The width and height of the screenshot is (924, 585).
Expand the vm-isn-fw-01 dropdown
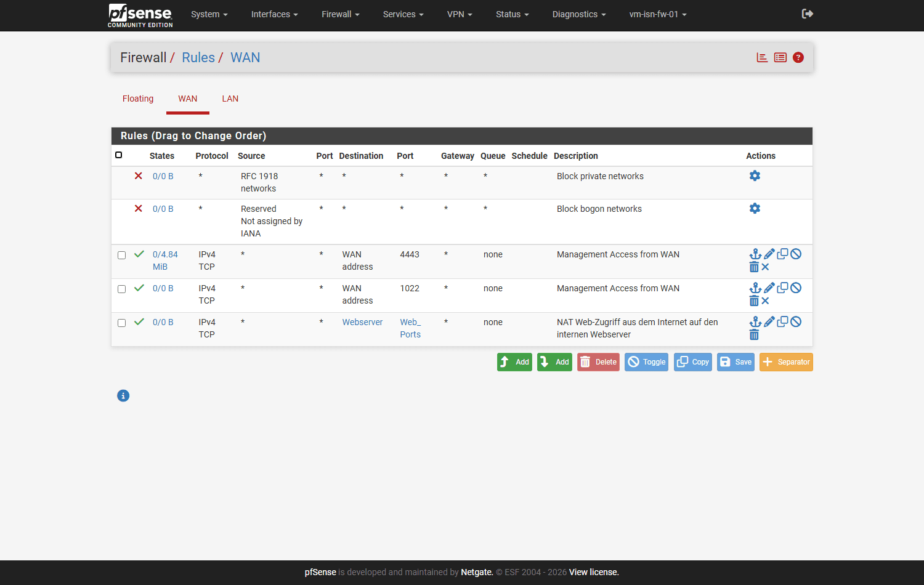click(658, 14)
